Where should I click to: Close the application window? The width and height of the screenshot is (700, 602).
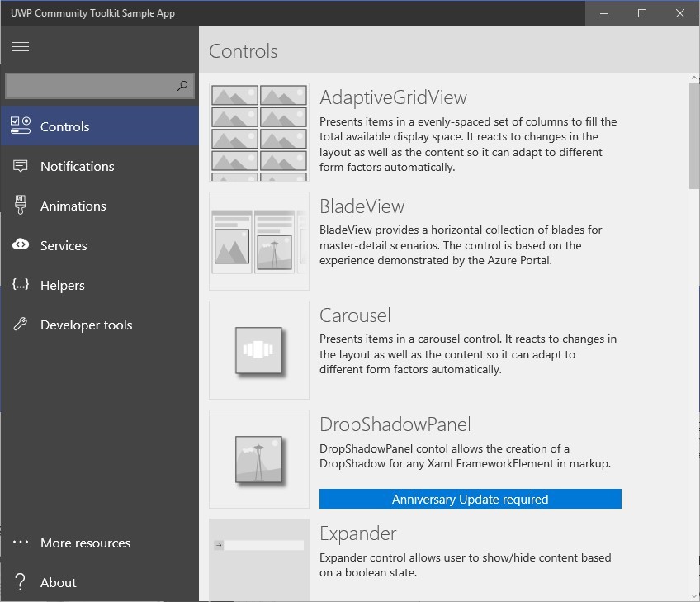680,13
